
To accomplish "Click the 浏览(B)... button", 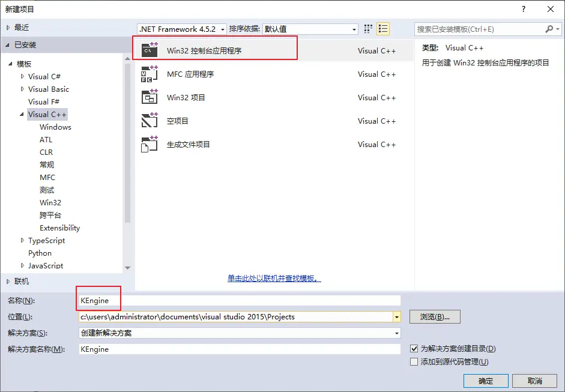I will (x=435, y=317).
